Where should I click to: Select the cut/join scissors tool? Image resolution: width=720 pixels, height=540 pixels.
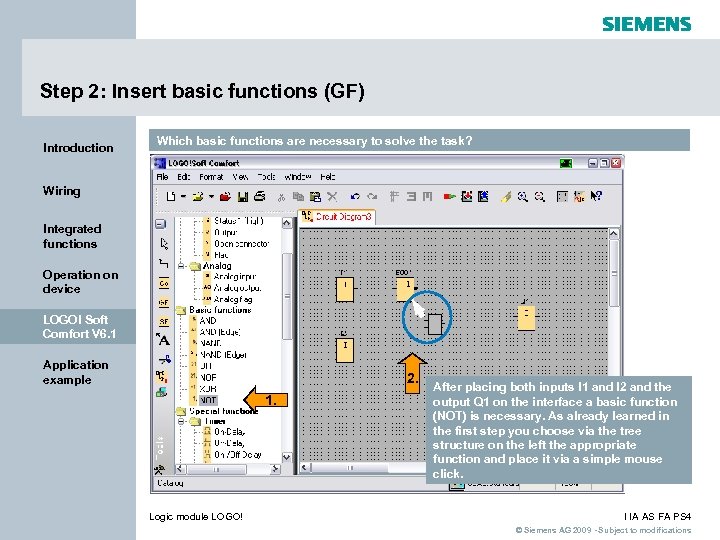pos(164,359)
